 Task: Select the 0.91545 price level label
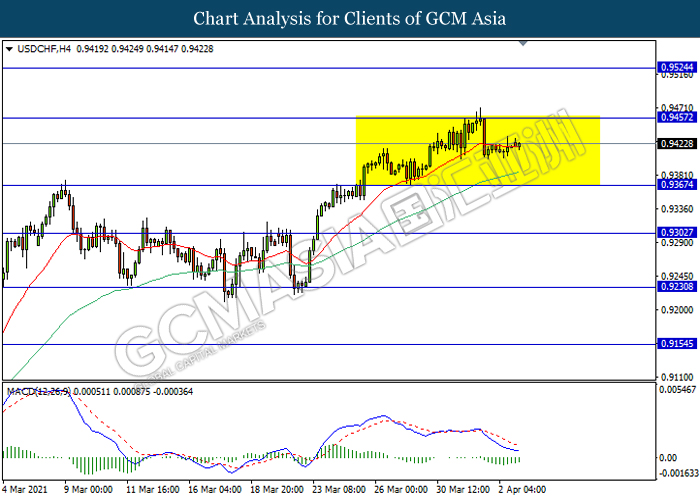click(x=677, y=344)
